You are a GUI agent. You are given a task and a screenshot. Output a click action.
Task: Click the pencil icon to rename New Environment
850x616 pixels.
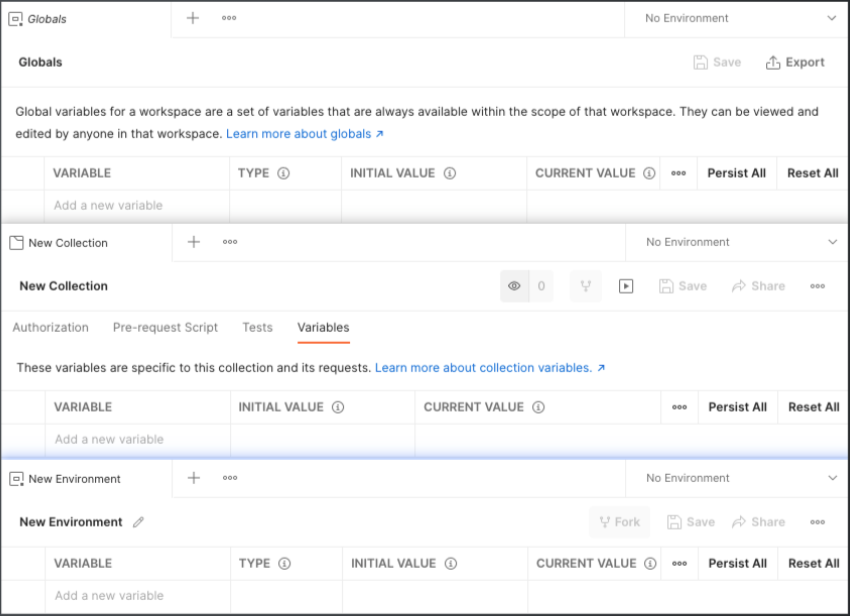[x=139, y=522]
